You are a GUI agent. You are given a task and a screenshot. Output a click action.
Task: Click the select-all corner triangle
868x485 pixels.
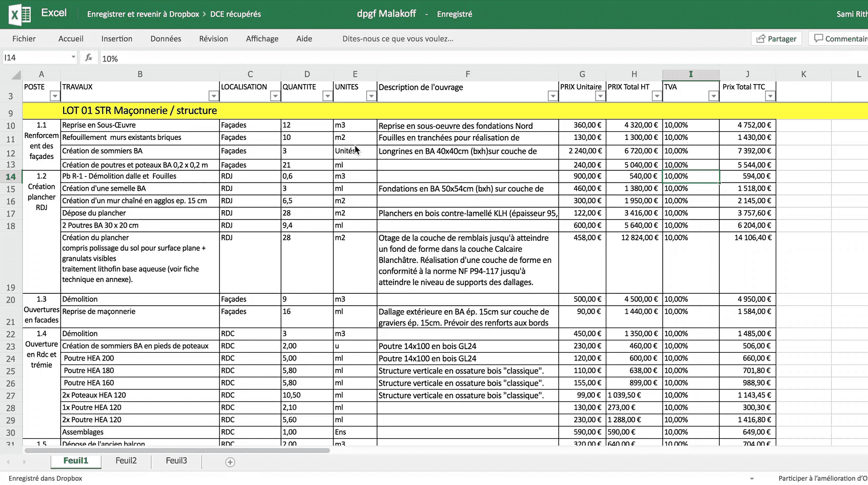(16, 74)
